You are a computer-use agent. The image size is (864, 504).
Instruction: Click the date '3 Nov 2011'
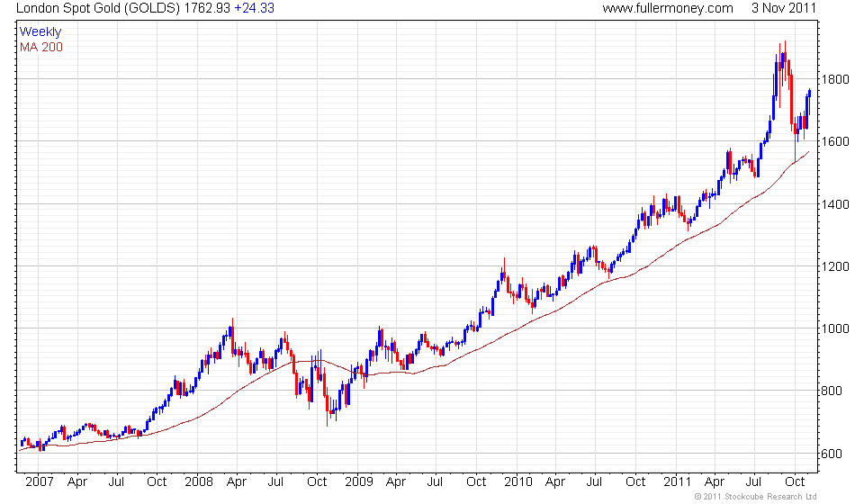tap(784, 8)
